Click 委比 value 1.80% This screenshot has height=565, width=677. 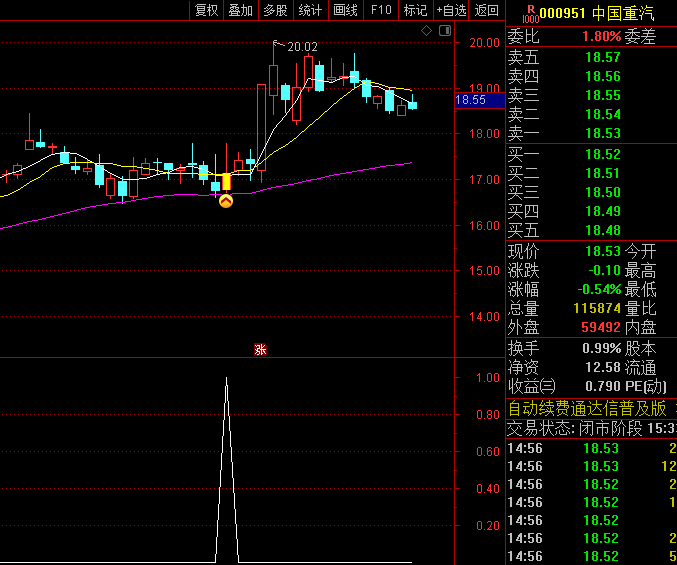click(x=601, y=36)
